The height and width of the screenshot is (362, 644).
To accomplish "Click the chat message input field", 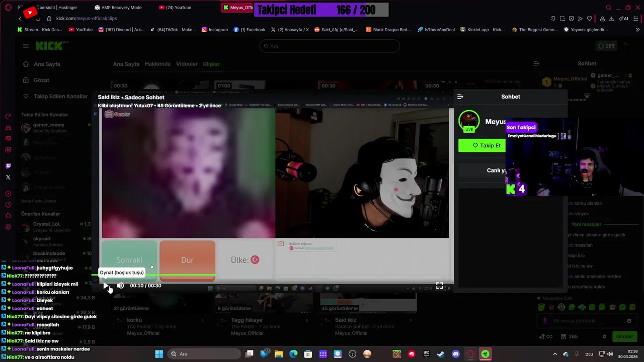I will (x=587, y=321).
